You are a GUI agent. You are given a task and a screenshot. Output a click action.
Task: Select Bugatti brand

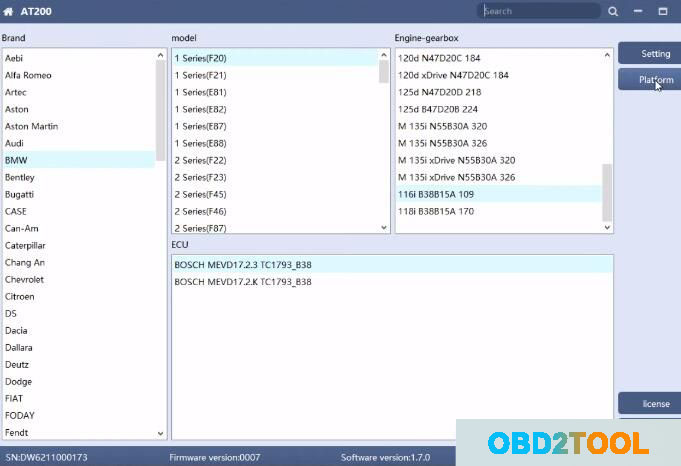click(x=79, y=194)
